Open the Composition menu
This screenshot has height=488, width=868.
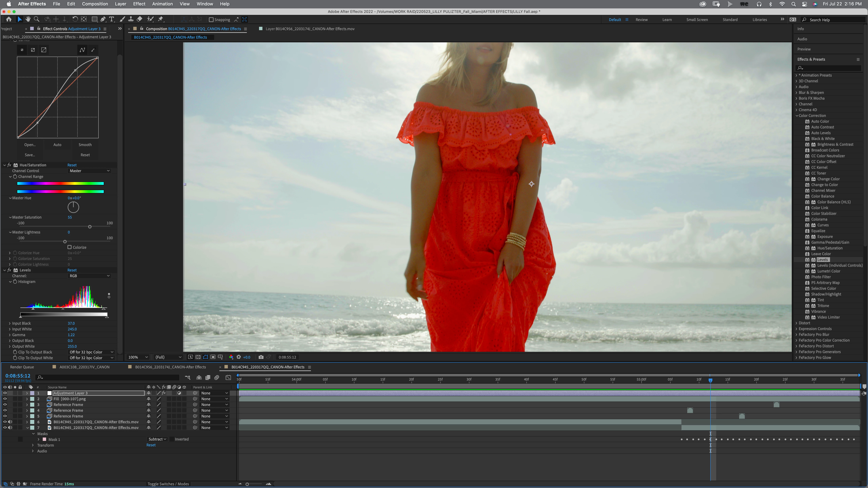tap(95, 4)
